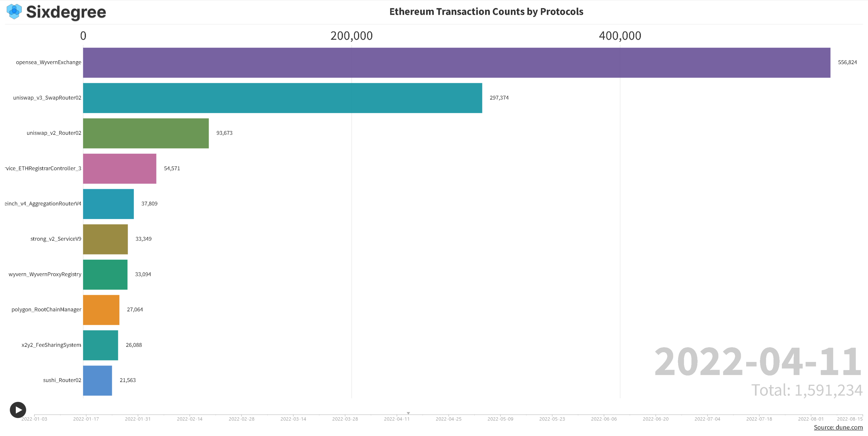Viewport: 868px width, 436px height.
Task: Click the pink ETHRegistrarController_3 bar
Action: click(119, 169)
